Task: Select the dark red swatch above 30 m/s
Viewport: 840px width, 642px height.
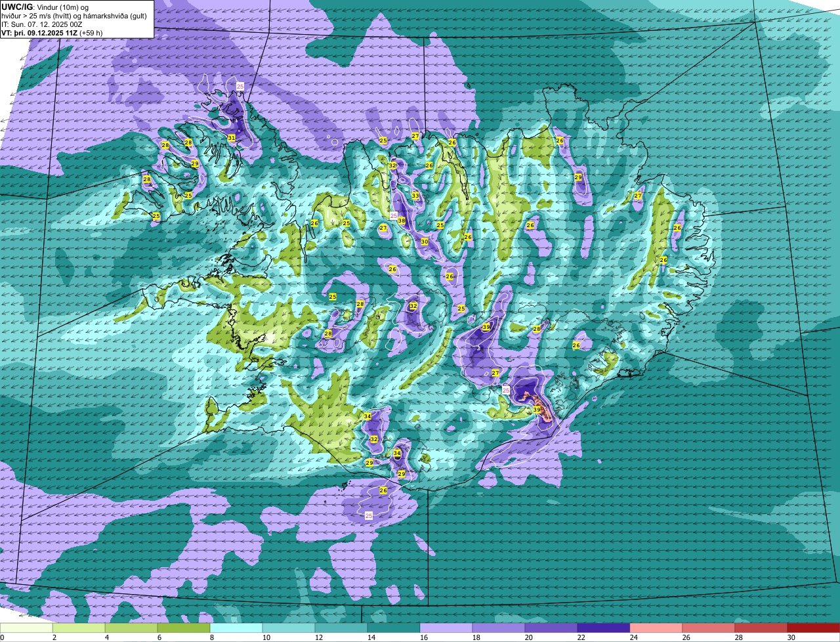Action: click(814, 628)
